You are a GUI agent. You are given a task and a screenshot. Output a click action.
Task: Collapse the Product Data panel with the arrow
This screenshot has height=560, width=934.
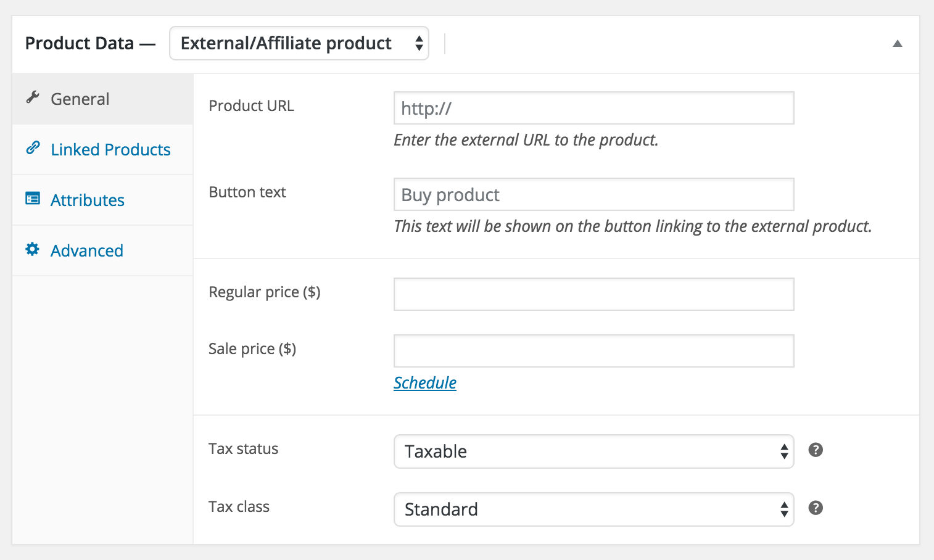(x=898, y=44)
